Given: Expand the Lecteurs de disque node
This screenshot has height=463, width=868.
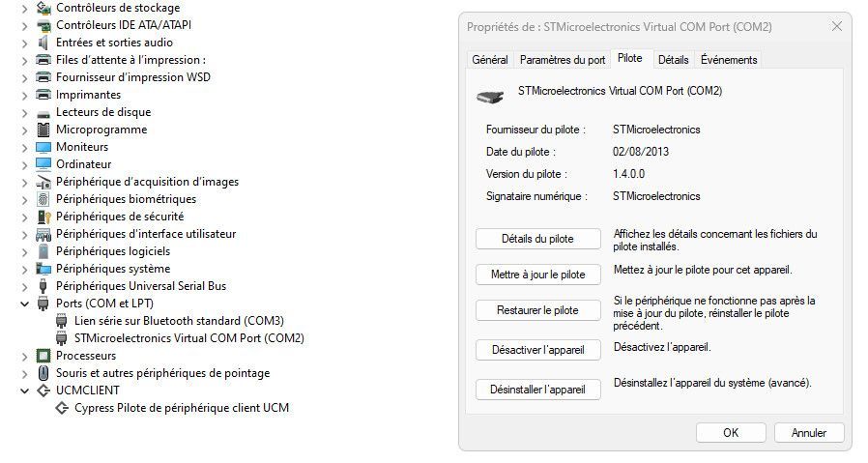Looking at the screenshot, I should [x=24, y=112].
